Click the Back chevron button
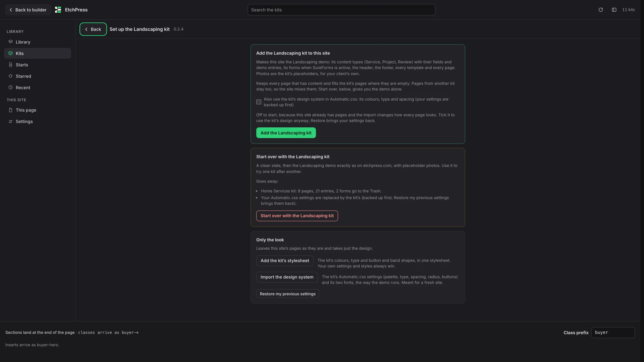This screenshot has height=362, width=644. click(93, 29)
